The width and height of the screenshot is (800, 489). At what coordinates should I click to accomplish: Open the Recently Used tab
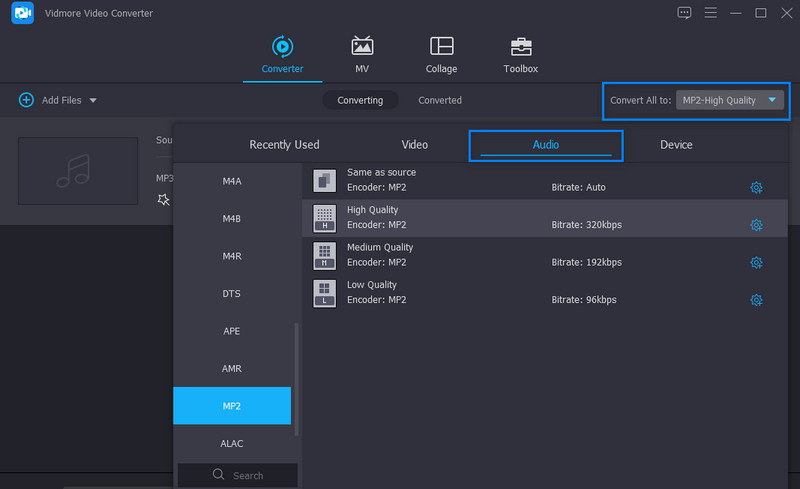284,145
